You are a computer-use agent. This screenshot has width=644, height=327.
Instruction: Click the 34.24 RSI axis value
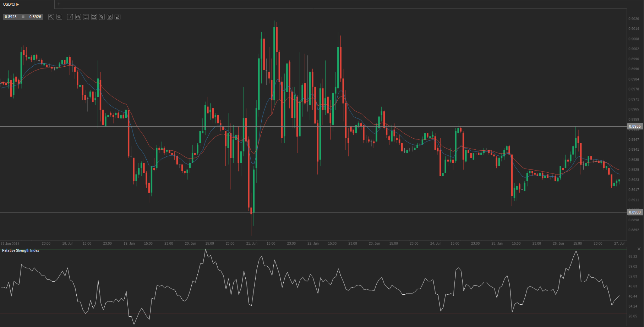pyautogui.click(x=633, y=306)
